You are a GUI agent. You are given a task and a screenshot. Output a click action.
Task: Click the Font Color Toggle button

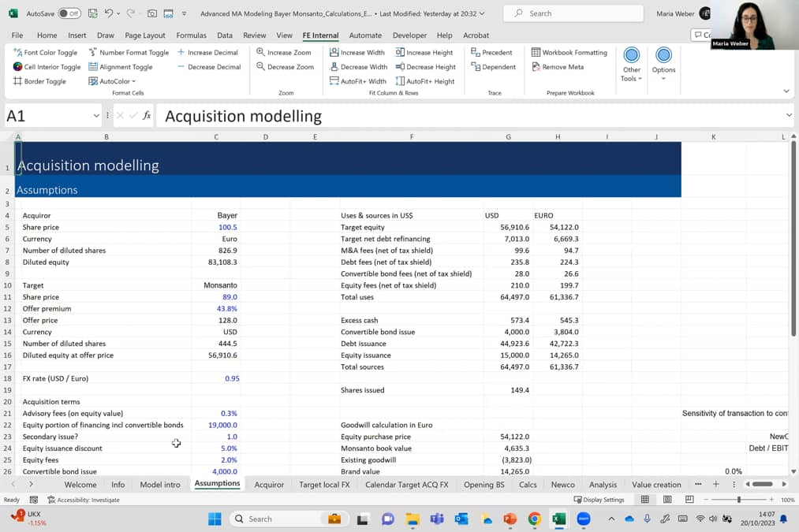45,53
